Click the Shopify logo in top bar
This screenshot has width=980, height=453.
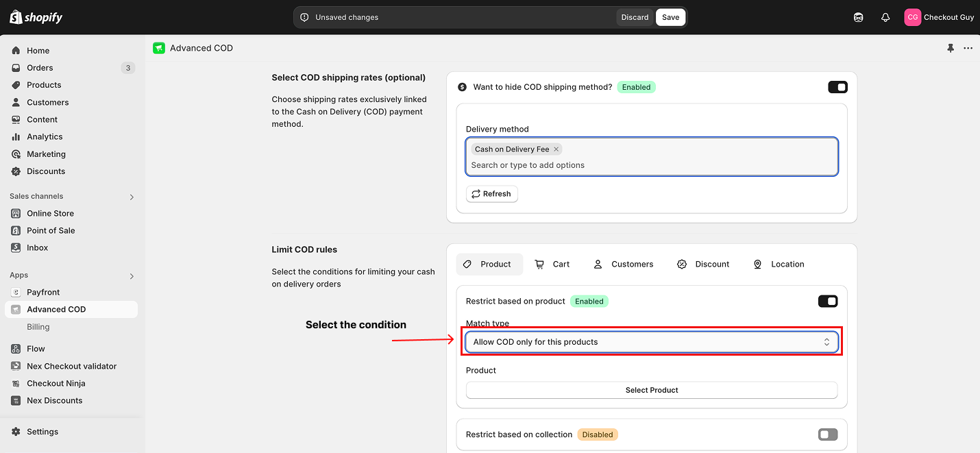tap(36, 17)
